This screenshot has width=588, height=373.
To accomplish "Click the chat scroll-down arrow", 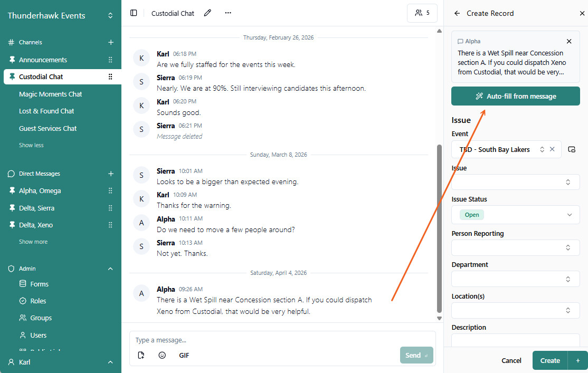I will 439,318.
